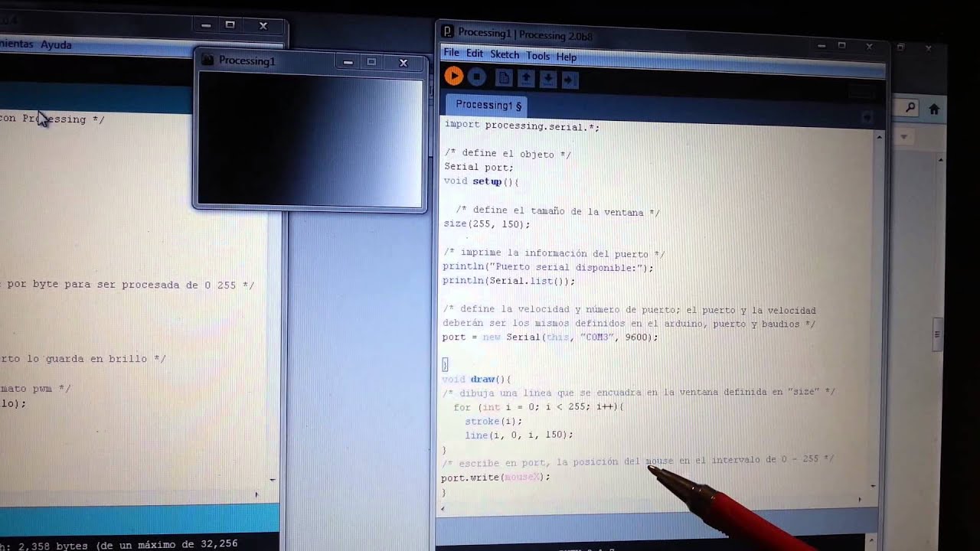Close the background window at far right
Screen dimensions: 980x551
click(x=928, y=48)
